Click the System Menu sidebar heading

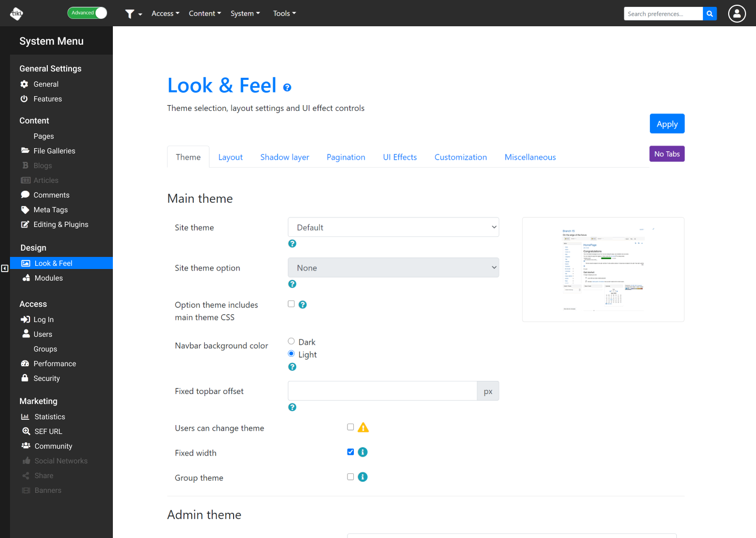[x=51, y=41]
